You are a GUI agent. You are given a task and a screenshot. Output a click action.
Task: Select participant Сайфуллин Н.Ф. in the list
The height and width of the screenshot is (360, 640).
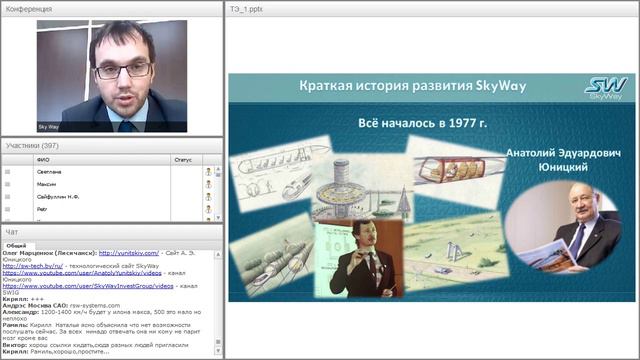(58, 197)
